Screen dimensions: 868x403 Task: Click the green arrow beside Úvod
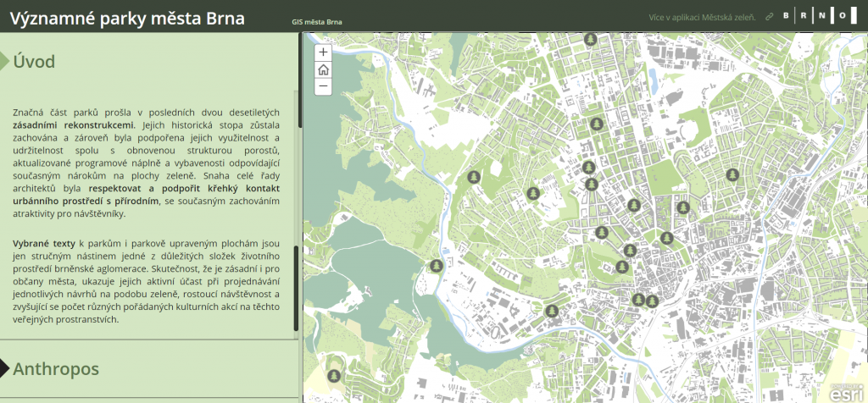(4, 61)
